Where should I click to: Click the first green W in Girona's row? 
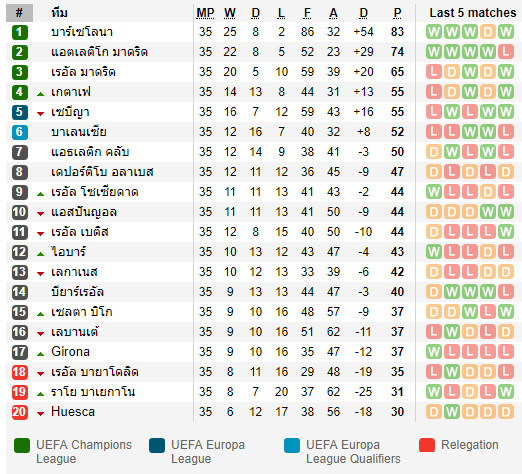(x=434, y=352)
